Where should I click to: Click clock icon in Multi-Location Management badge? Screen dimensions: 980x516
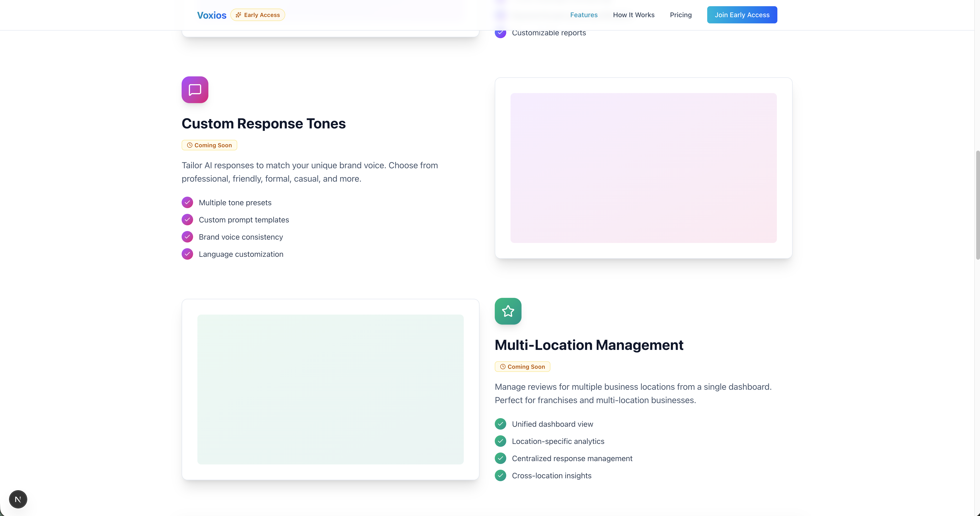click(503, 367)
